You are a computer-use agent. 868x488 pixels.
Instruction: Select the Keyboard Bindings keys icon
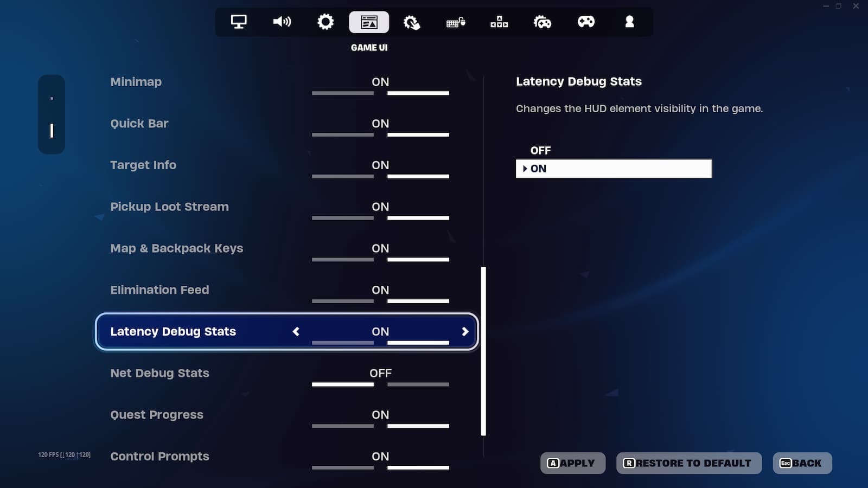coord(499,22)
